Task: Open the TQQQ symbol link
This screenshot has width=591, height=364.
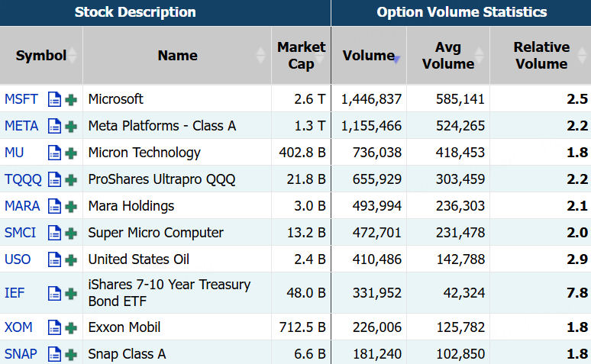Action: 23,179
